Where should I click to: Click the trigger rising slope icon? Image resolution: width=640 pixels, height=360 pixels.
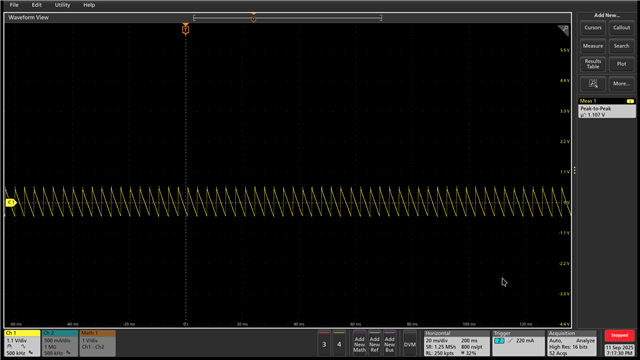click(x=510, y=341)
